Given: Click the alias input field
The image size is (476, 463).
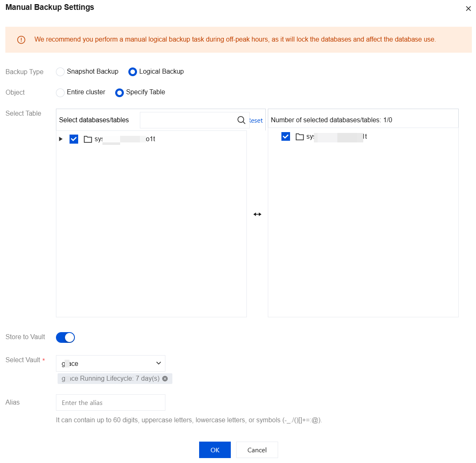Looking at the screenshot, I should click(x=111, y=403).
